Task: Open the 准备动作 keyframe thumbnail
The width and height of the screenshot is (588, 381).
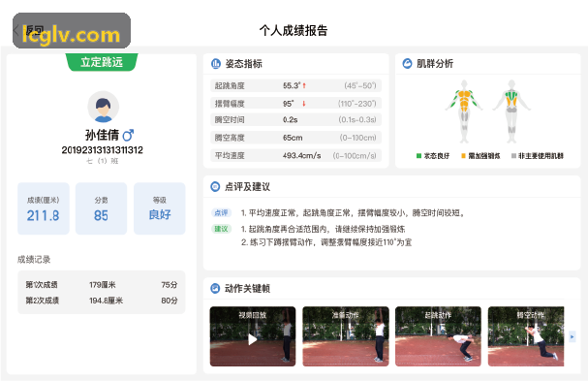Action: point(346,336)
